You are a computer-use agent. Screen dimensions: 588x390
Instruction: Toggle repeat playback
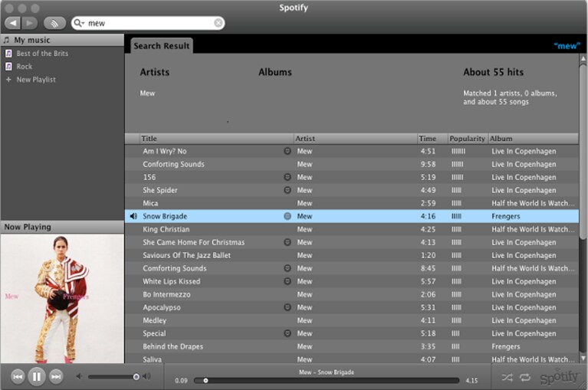point(525,377)
